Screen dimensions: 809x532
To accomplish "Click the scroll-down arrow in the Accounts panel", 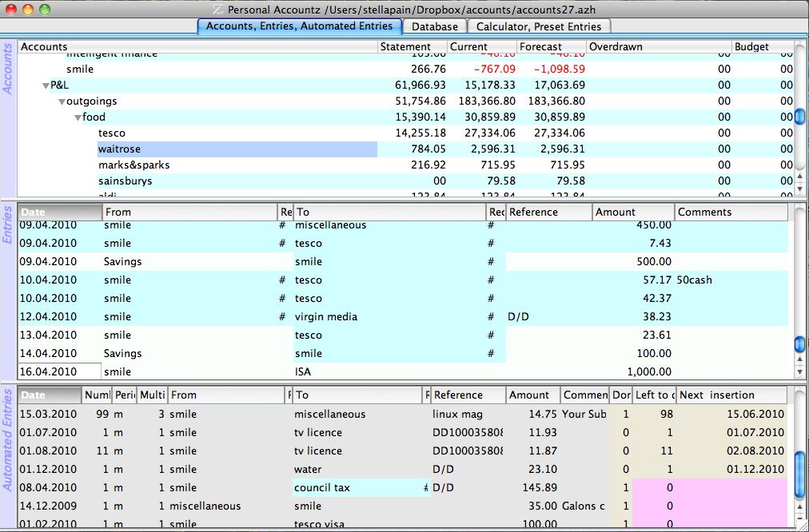I will (x=799, y=189).
